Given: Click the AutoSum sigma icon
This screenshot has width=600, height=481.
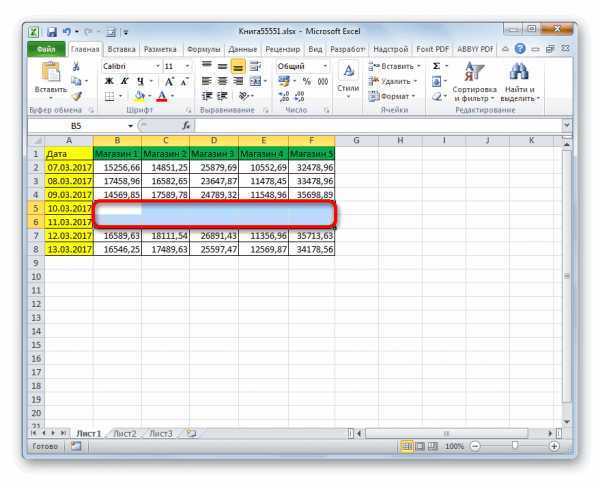Looking at the screenshot, I should 436,66.
